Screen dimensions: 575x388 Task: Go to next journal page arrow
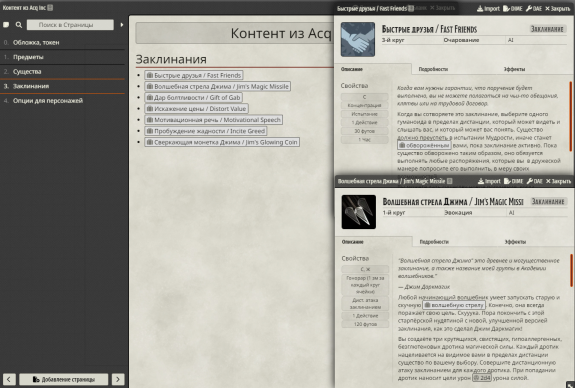(118, 379)
